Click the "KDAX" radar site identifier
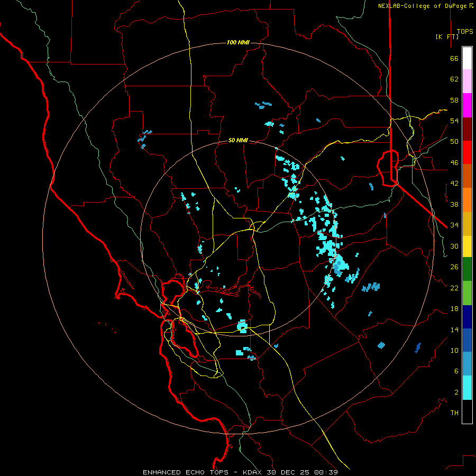Viewport: 476px width, 476px height. point(253,472)
